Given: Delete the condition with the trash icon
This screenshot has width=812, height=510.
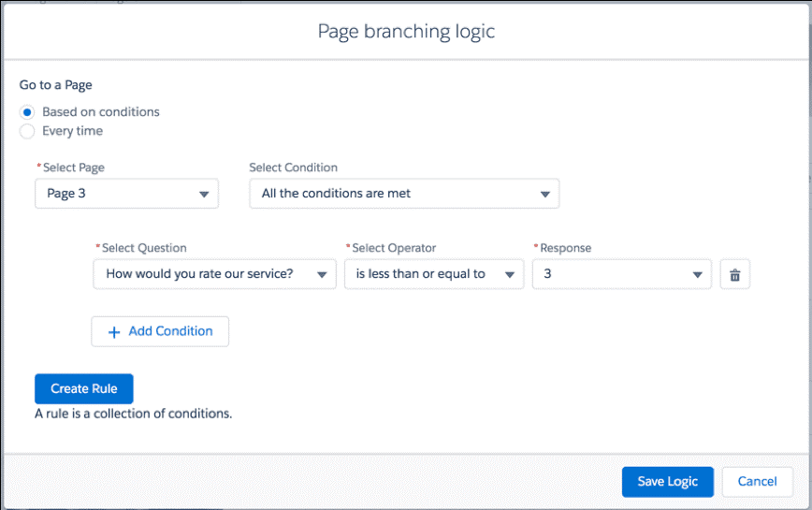Looking at the screenshot, I should click(734, 275).
